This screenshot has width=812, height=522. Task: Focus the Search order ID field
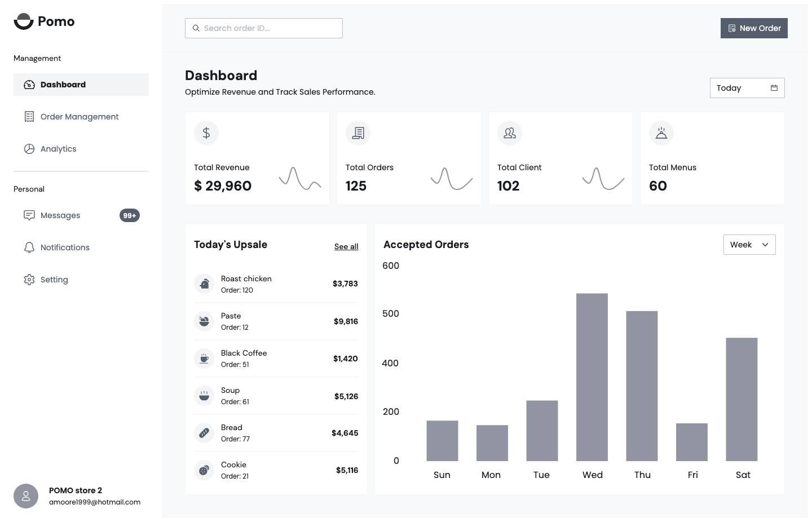point(264,28)
